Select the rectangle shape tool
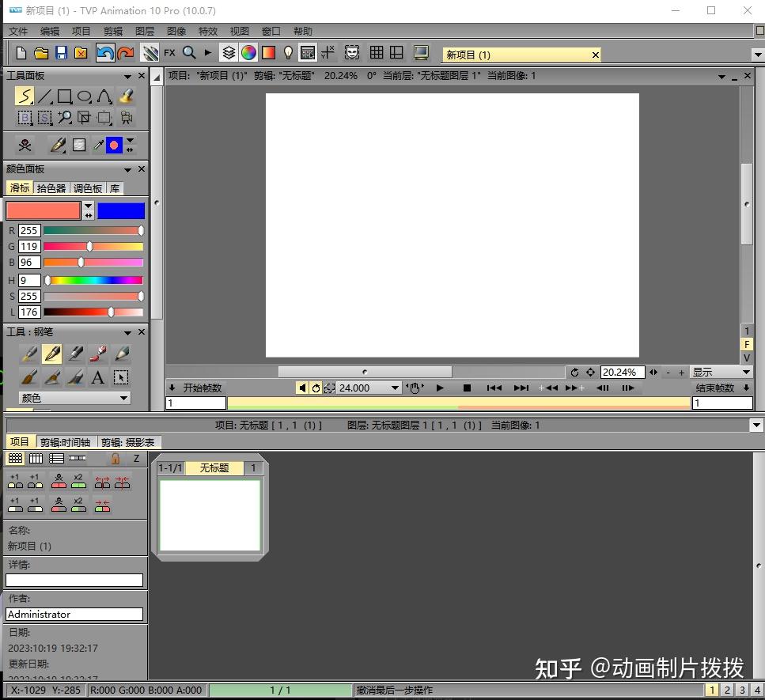Screen dimensions: 765x700 click(65, 96)
